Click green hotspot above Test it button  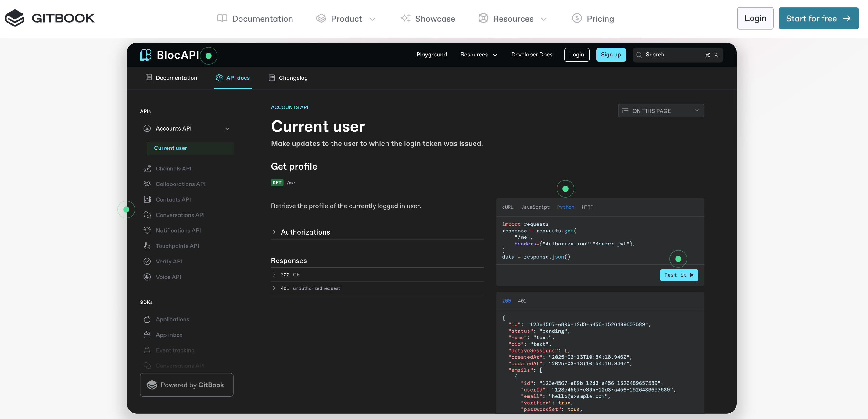[x=678, y=259]
